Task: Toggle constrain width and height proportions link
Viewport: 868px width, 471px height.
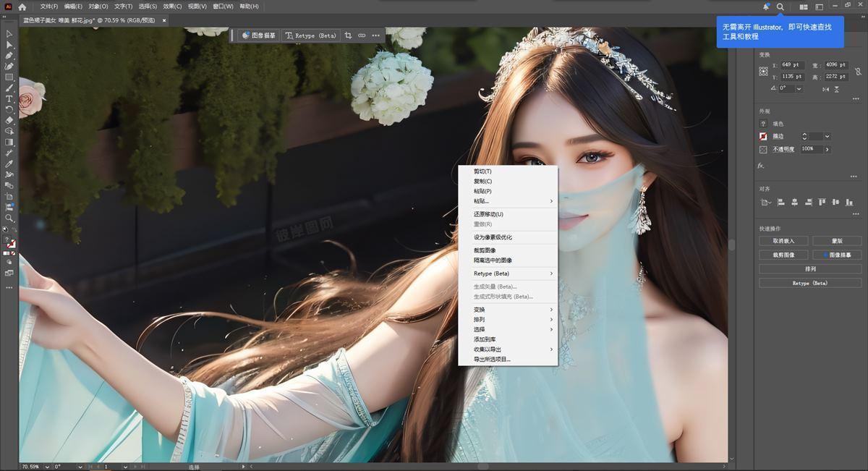Action: [x=858, y=71]
